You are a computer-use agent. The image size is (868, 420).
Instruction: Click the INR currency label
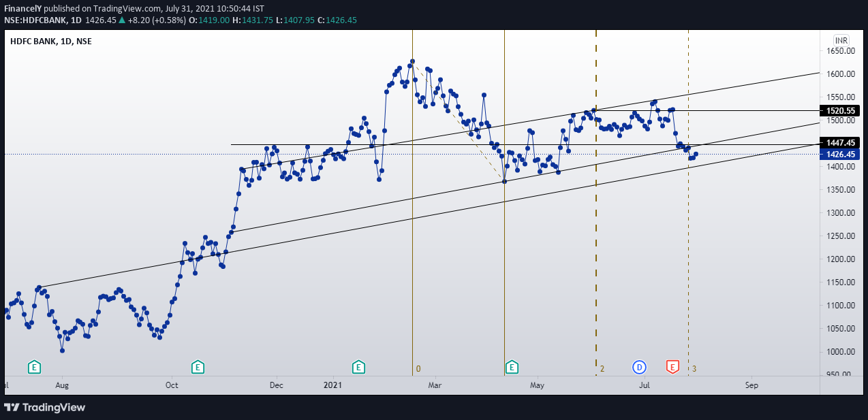click(x=841, y=40)
